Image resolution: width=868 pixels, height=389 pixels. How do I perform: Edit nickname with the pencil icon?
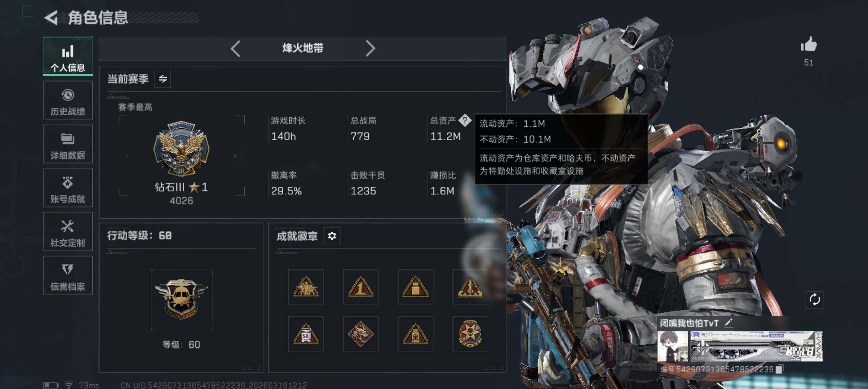[x=728, y=323]
